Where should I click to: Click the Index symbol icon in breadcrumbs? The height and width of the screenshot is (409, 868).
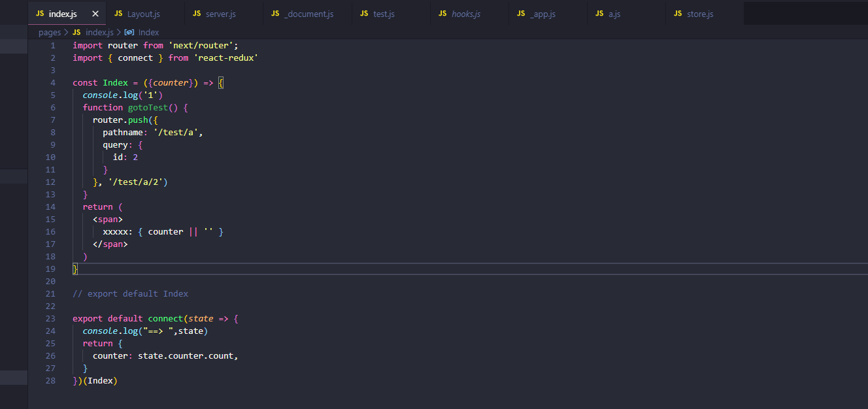[x=129, y=32]
